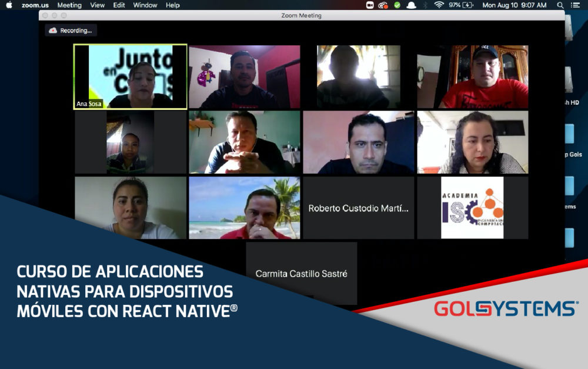
Task: Select video of curly-haired woman
Action: (x=473, y=142)
